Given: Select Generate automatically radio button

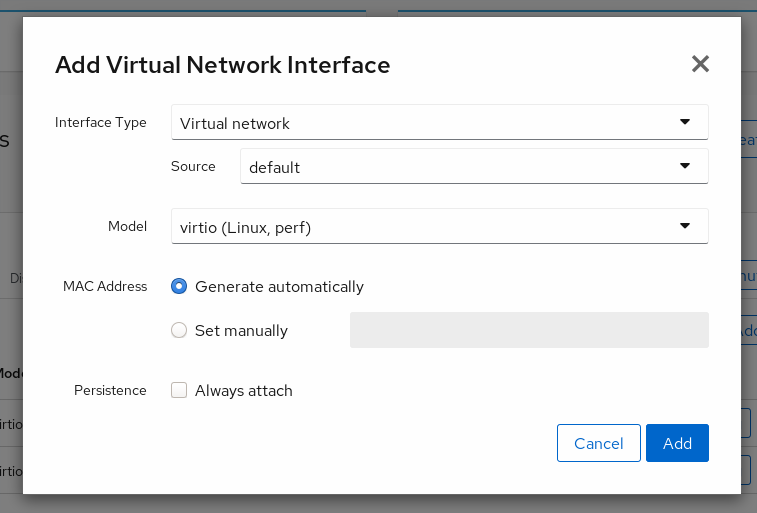Looking at the screenshot, I should pos(179,286).
